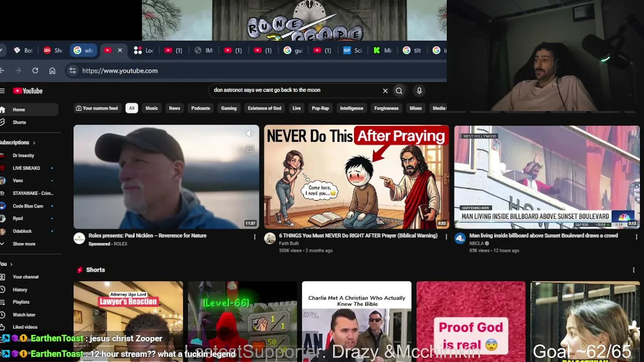The height and width of the screenshot is (362, 644).
Task: Focus the YouTube search input field
Action: tap(297, 90)
